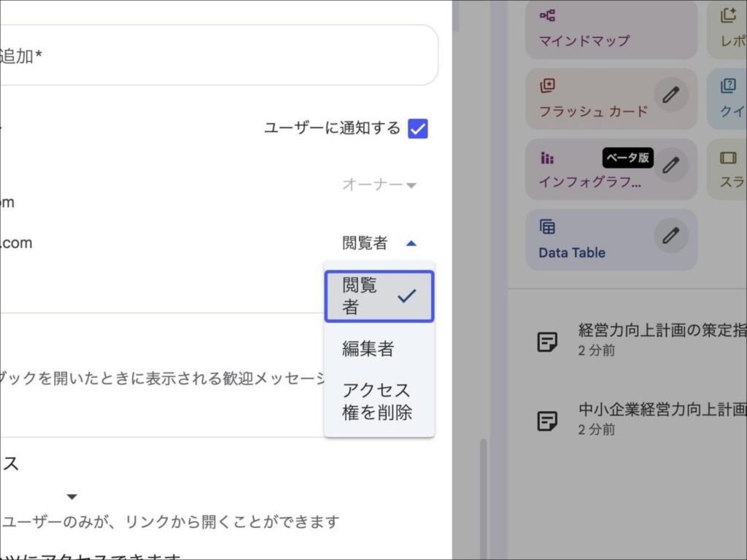Uncheck the ユーザーに通知する checkbox

click(x=417, y=128)
